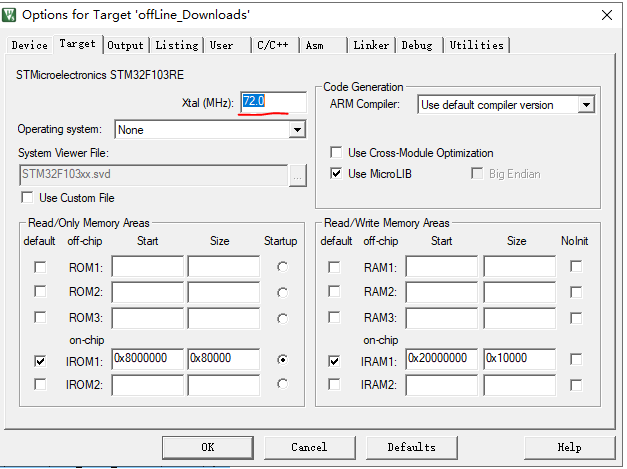
Task: Click the IRAM1 Size field
Action: pos(518,359)
